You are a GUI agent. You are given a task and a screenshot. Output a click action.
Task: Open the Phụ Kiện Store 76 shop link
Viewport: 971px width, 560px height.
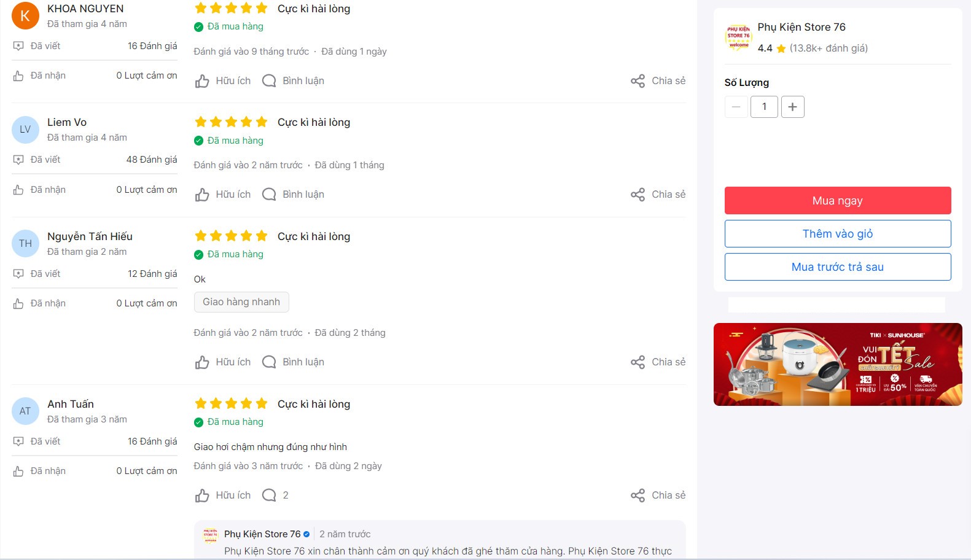[x=801, y=27]
